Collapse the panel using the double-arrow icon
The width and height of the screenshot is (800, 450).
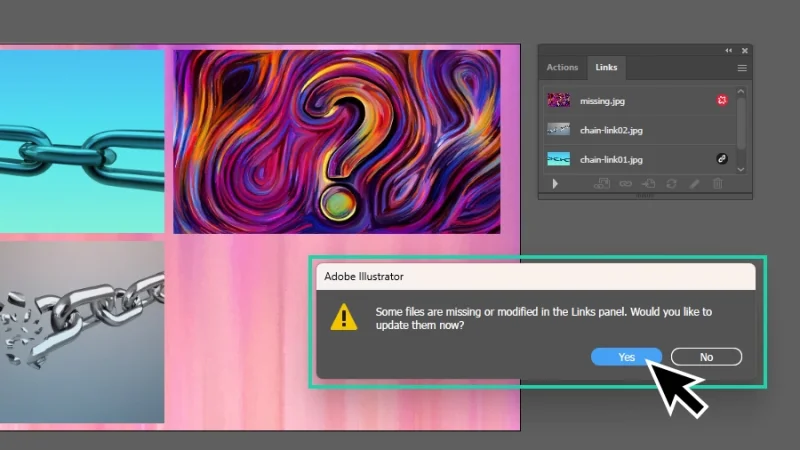(x=728, y=51)
